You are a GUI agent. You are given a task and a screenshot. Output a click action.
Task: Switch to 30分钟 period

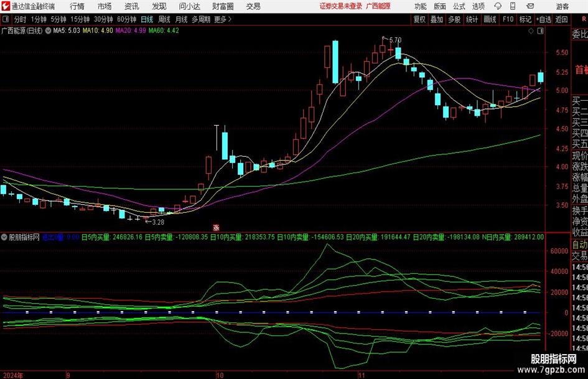pos(103,19)
